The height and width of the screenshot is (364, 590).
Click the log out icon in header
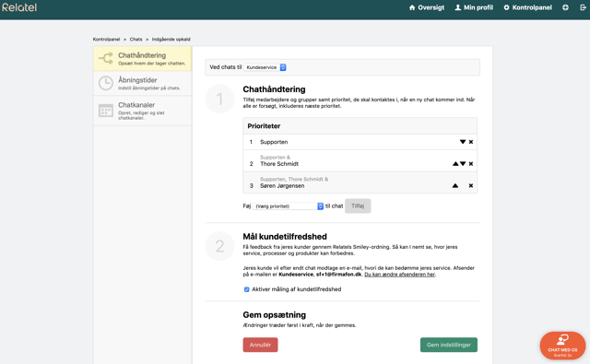583,7
